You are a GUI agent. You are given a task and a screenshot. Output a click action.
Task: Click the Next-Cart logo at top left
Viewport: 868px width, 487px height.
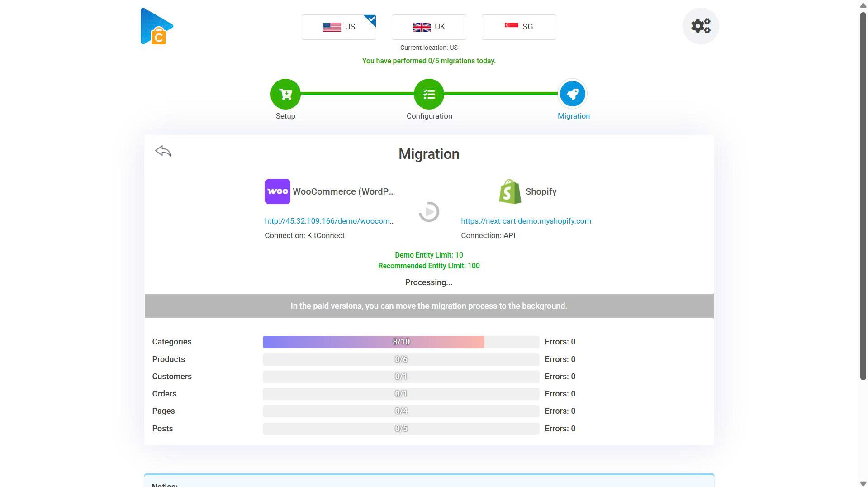157,26
